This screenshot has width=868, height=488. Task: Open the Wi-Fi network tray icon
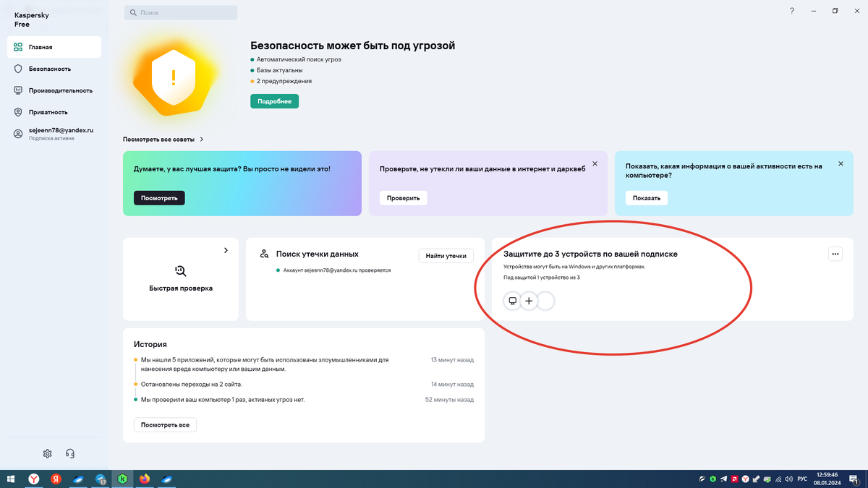point(778,479)
